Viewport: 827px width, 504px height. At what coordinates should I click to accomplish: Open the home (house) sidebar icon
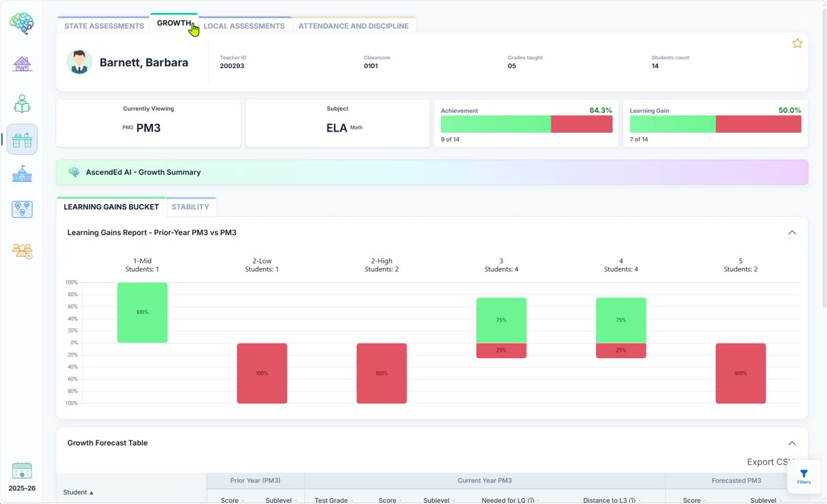pos(22,64)
